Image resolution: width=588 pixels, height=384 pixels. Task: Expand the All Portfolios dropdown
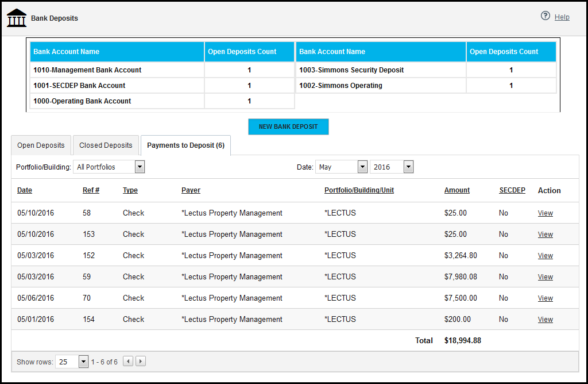click(x=109, y=167)
